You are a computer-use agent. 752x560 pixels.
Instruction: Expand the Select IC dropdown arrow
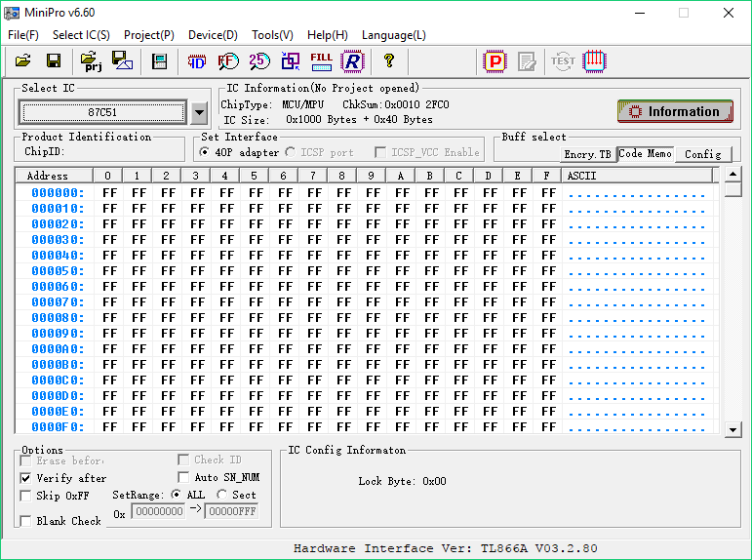pyautogui.click(x=199, y=112)
